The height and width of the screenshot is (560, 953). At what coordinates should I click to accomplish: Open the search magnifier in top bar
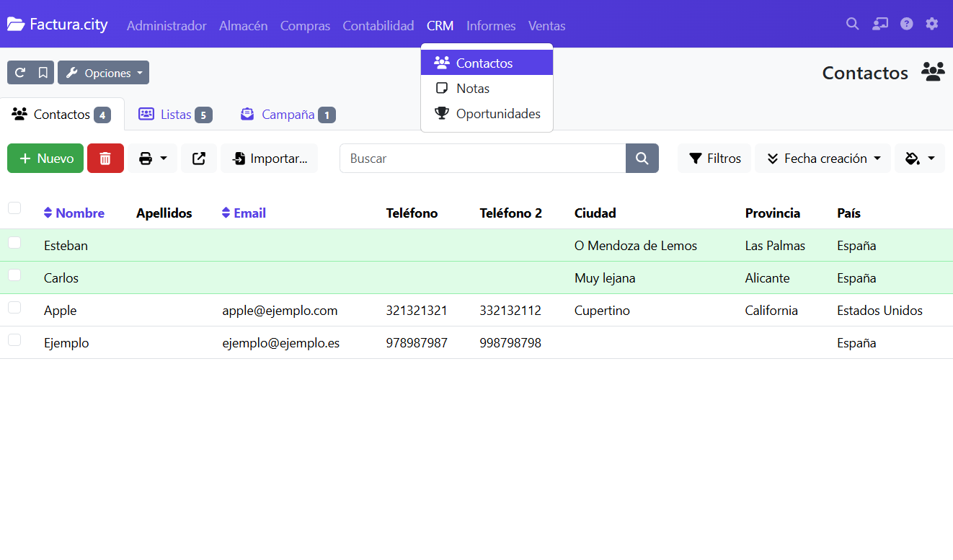pos(852,24)
